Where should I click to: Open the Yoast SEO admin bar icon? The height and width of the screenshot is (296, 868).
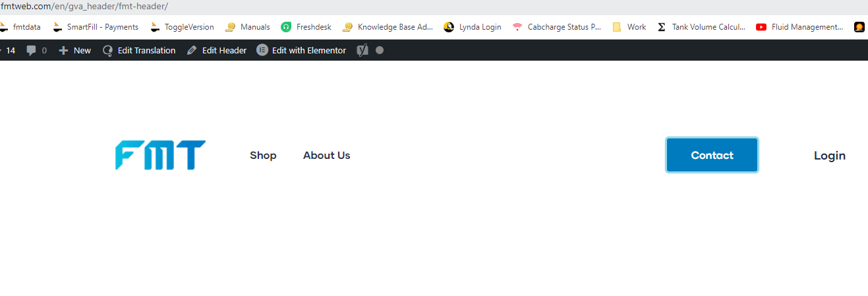point(362,50)
